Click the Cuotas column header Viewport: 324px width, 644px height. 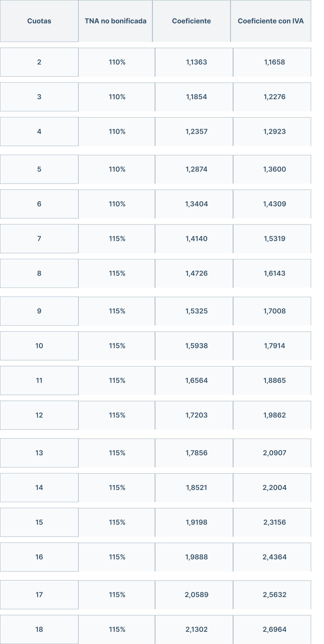pos(39,21)
